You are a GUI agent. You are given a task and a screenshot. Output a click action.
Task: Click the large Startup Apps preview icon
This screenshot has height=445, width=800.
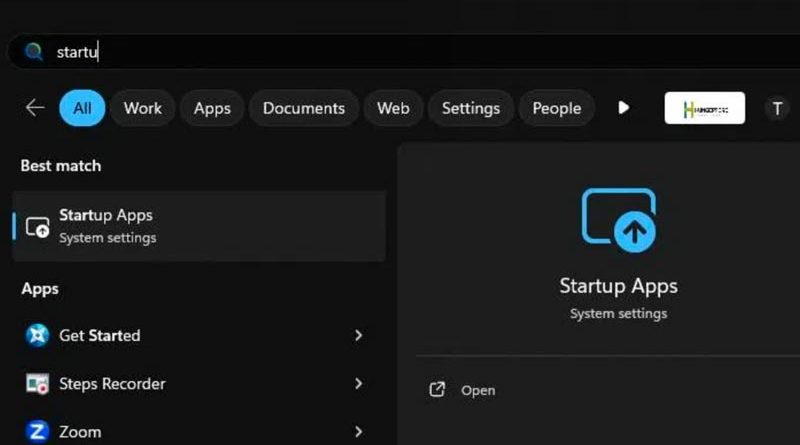619,220
